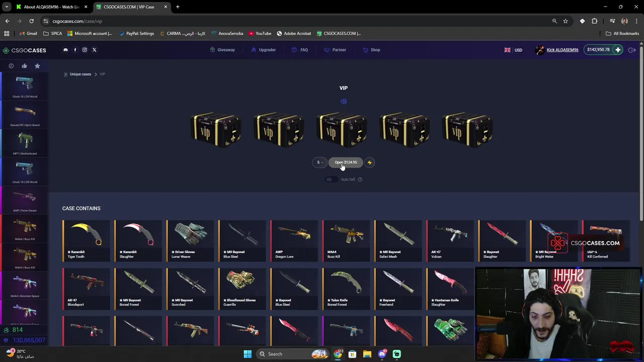Open the Facebook social icon in header
Image resolution: width=644 pixels, height=362 pixels.
click(75, 50)
